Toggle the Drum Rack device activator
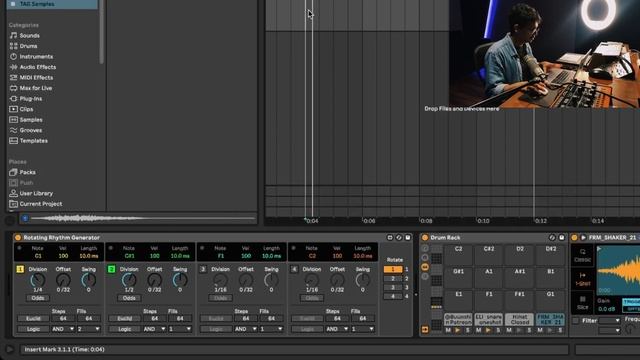The width and height of the screenshot is (640, 360). tap(425, 238)
